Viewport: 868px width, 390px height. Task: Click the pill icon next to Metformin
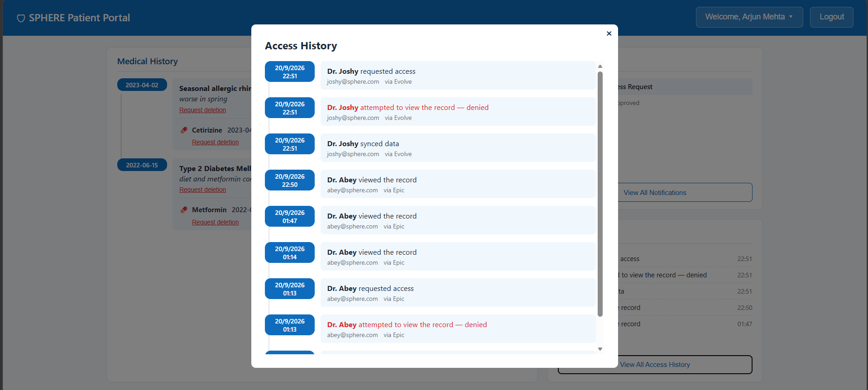[184, 209]
